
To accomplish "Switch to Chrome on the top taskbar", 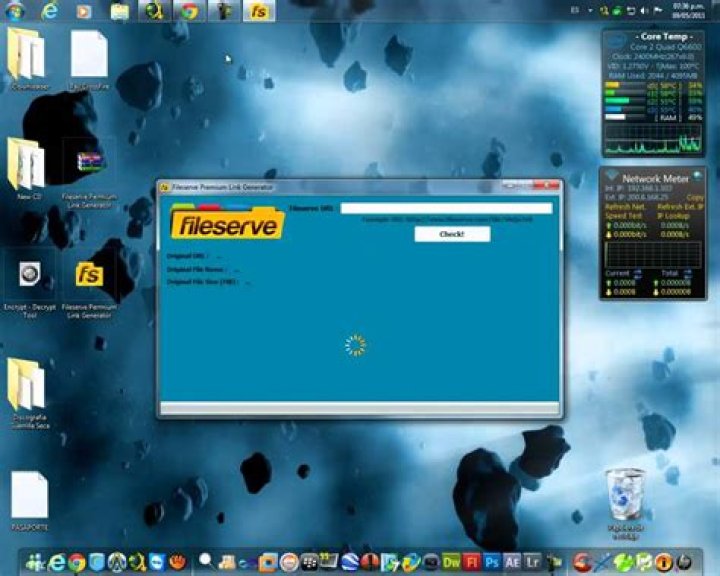I will pos(189,11).
